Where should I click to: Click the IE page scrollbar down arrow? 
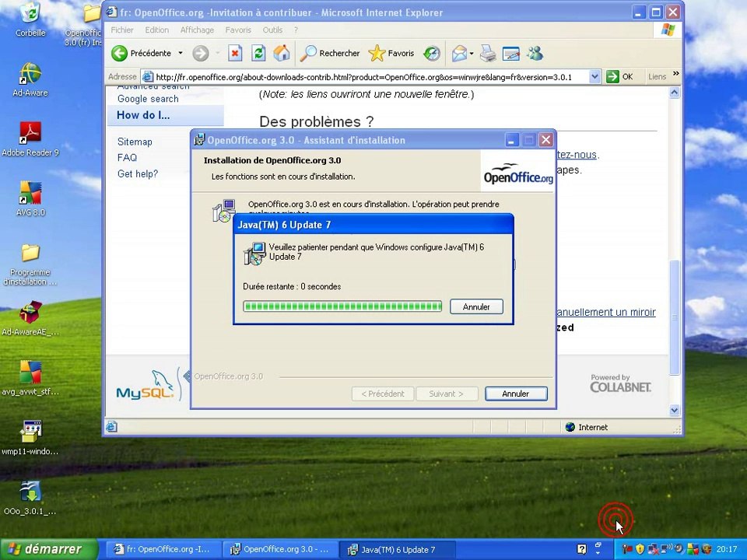pyautogui.click(x=675, y=410)
